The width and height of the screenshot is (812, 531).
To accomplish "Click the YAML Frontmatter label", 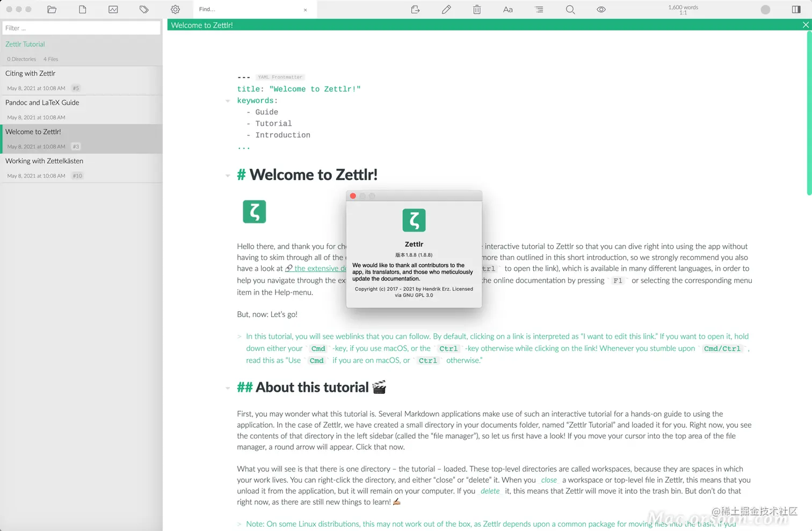I will point(280,77).
